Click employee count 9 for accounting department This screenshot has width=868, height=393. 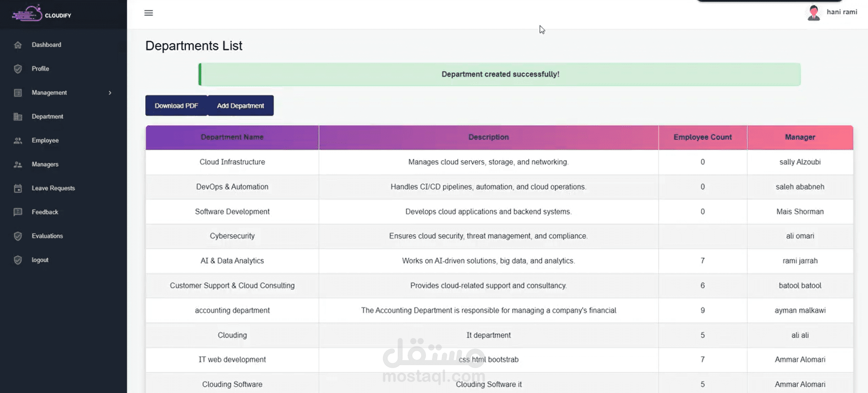(x=703, y=310)
